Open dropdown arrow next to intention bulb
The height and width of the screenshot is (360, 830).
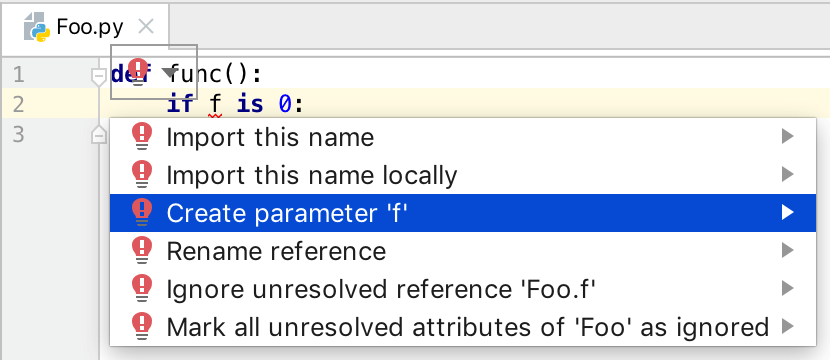(169, 73)
